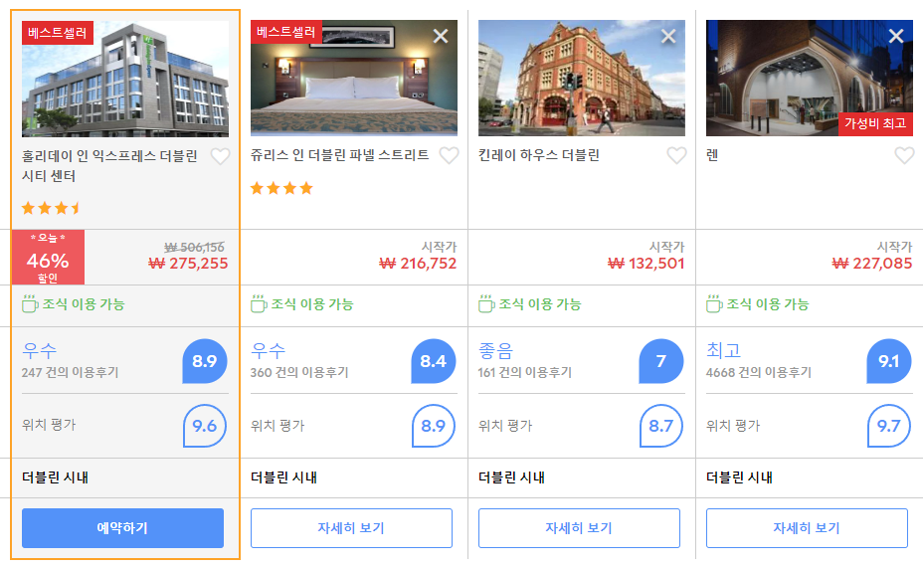Click the 가성비 최고 badge on 렌 photo

pyautogui.click(x=875, y=123)
